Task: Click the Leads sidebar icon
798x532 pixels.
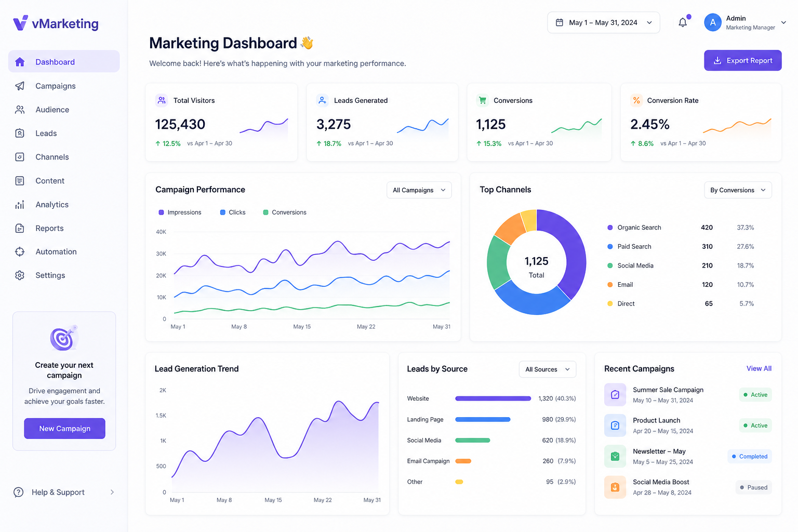Action: point(20,133)
